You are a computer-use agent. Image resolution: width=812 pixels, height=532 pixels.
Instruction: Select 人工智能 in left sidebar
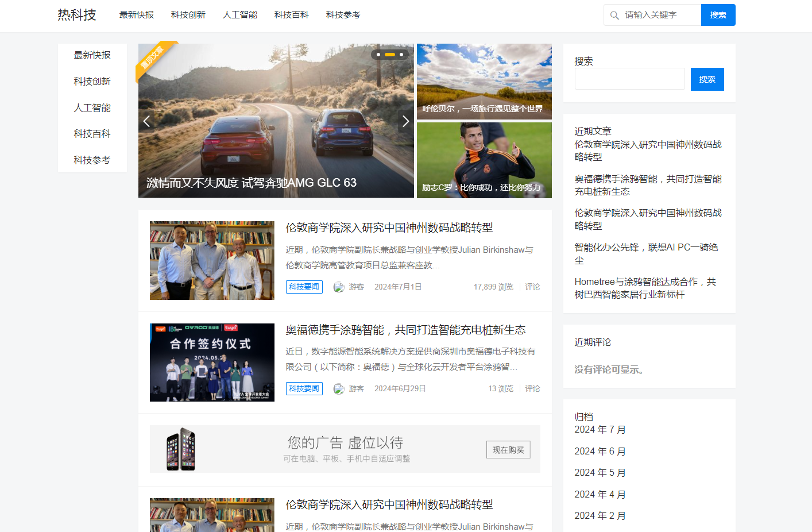92,108
